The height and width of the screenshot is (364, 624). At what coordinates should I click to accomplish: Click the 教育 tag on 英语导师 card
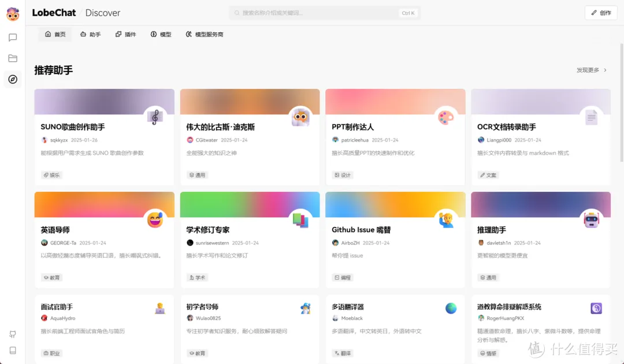(52, 277)
